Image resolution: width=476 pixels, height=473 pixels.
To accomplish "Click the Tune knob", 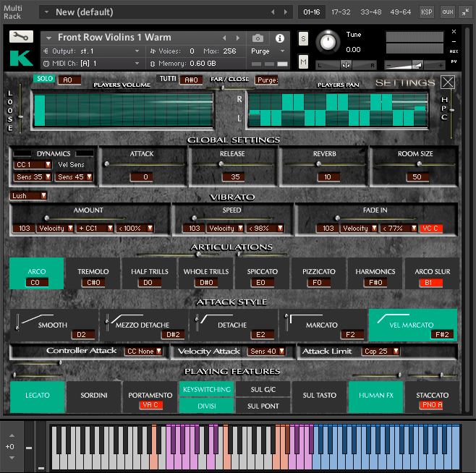I will 328,42.
